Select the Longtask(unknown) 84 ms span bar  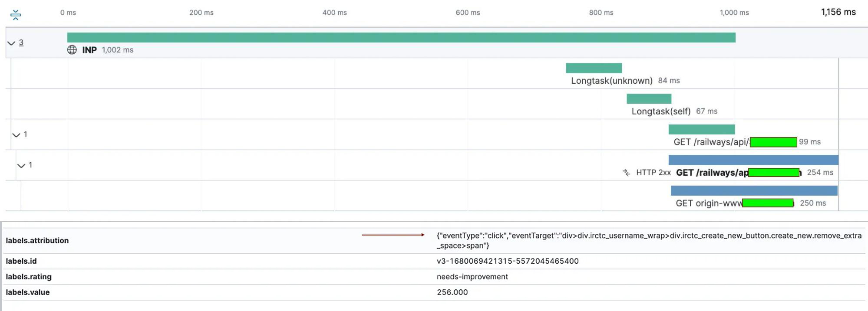pos(594,68)
